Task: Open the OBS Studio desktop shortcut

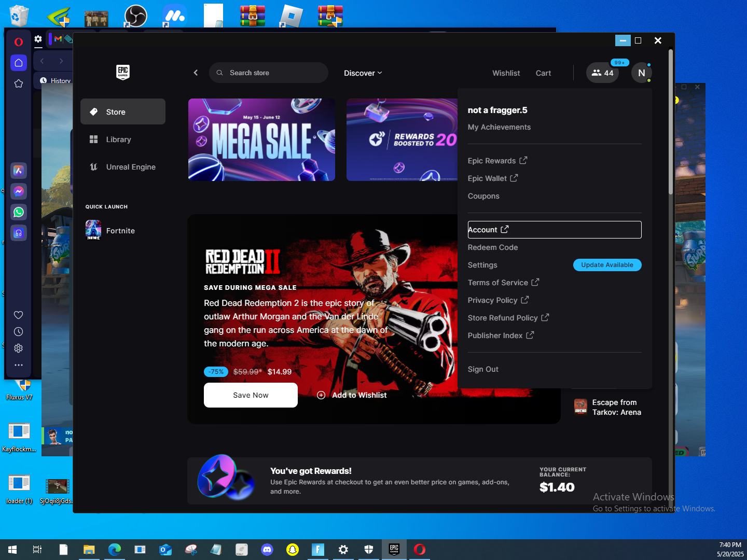Action: (136, 16)
